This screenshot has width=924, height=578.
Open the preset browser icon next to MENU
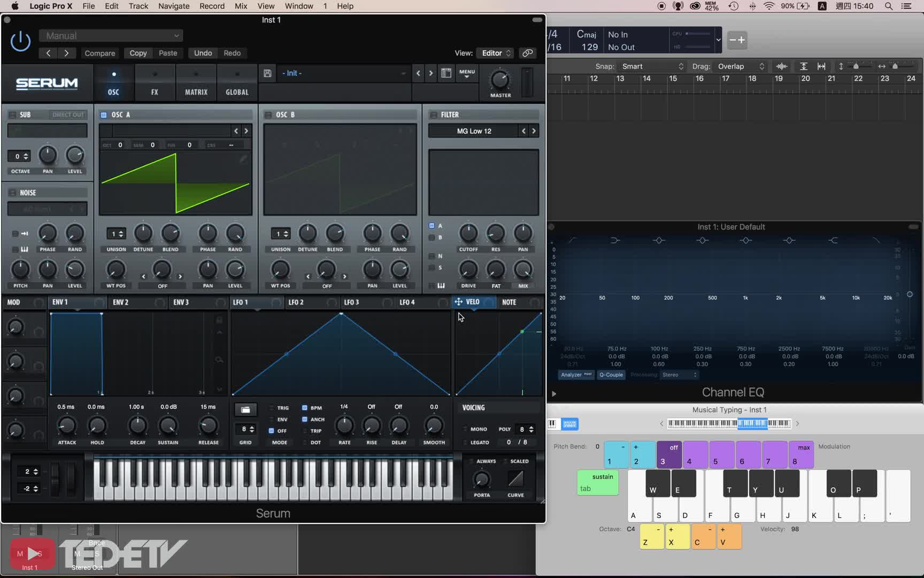(446, 73)
